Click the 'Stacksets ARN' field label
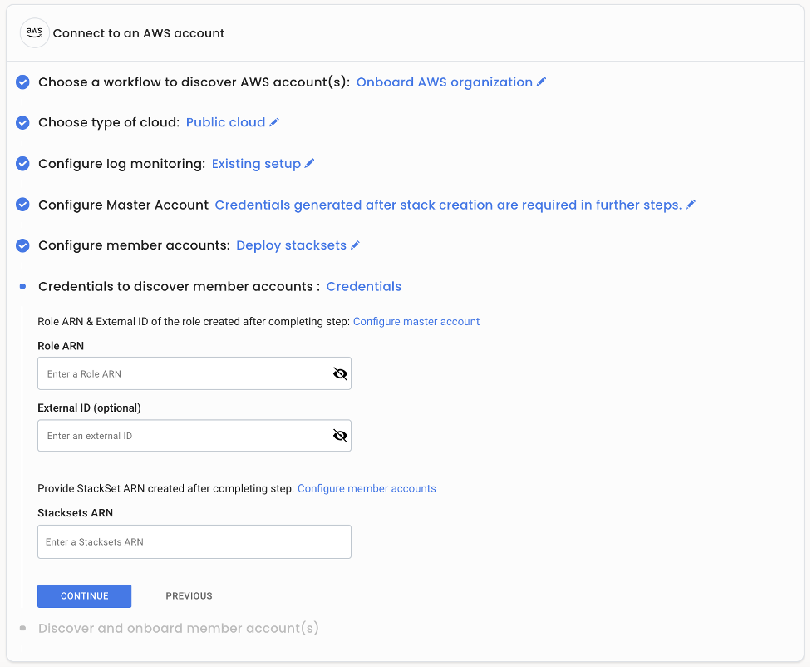The height and width of the screenshot is (667, 812). click(75, 512)
